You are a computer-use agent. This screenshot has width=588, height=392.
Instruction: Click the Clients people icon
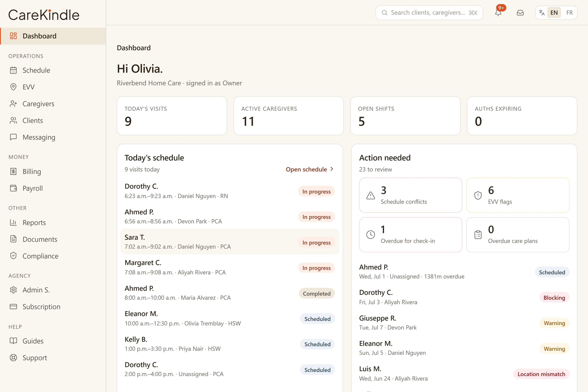point(13,121)
